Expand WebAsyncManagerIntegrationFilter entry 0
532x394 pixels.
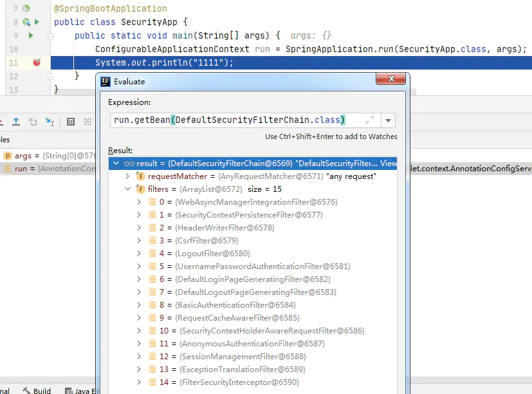[x=139, y=202]
